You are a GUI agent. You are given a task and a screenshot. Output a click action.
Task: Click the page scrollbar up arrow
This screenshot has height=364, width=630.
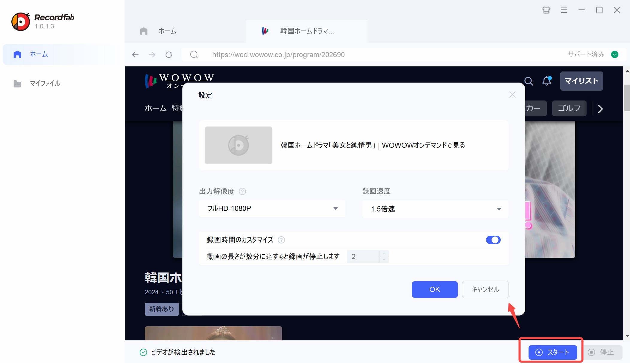coord(627,71)
